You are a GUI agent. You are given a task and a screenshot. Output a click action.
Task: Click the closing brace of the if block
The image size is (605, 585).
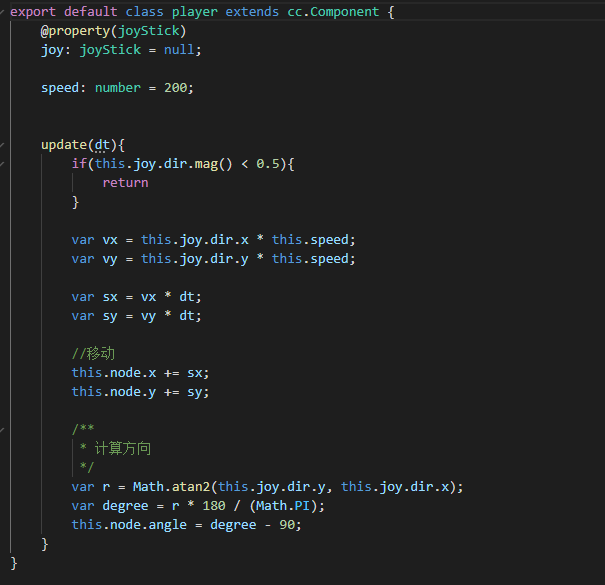(x=76, y=202)
